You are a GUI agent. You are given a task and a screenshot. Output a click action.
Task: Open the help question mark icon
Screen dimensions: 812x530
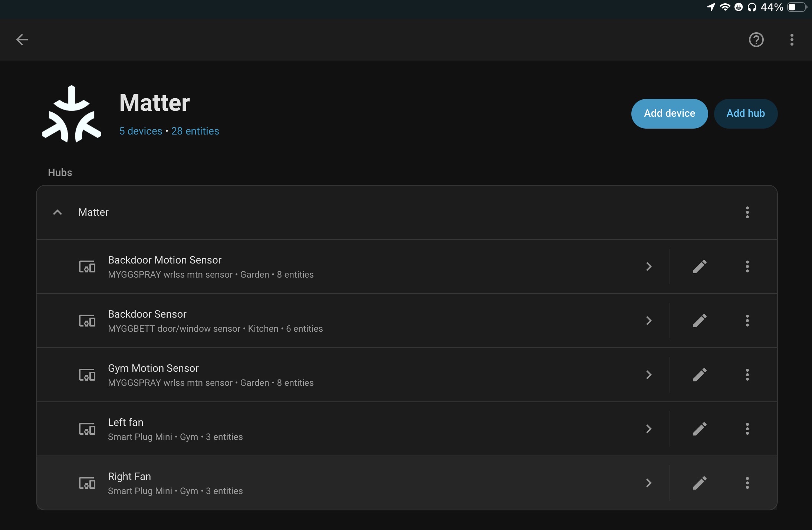pos(756,40)
